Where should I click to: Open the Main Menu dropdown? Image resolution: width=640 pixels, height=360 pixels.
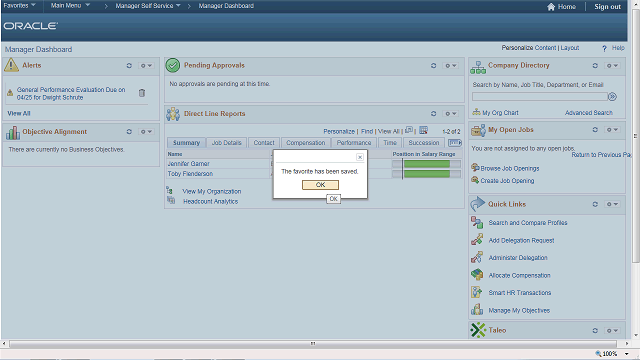[x=70, y=6]
